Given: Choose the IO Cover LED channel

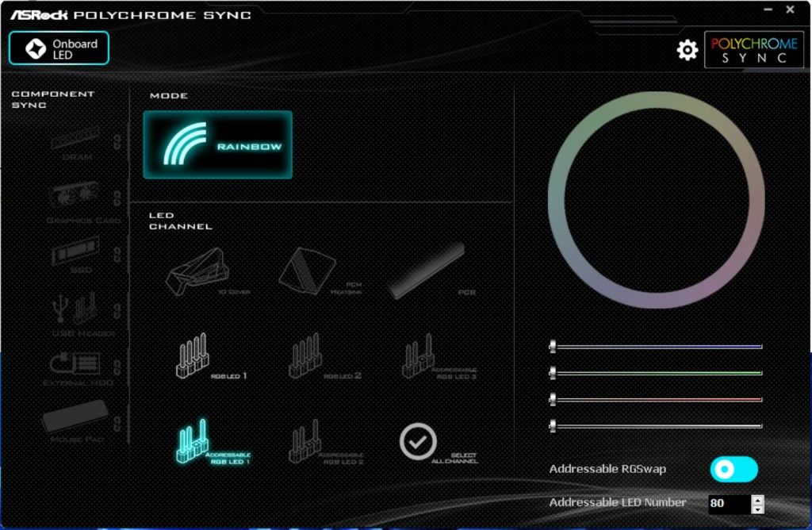Looking at the screenshot, I should [207, 272].
